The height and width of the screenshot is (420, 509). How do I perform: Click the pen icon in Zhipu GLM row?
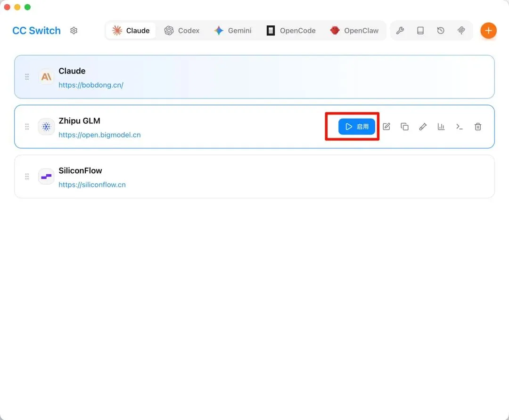click(x=423, y=127)
